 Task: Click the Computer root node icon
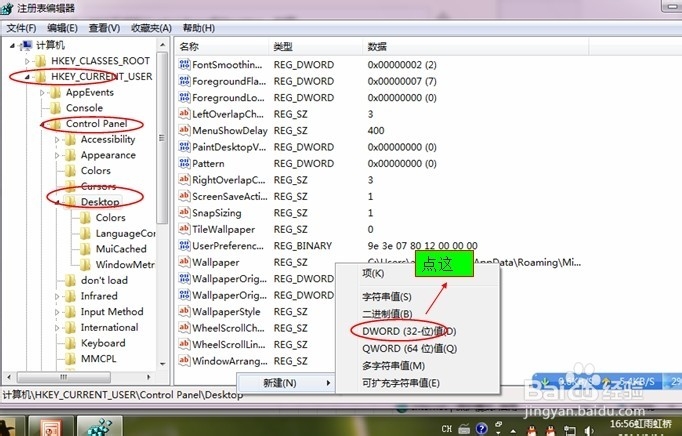[x=26, y=45]
